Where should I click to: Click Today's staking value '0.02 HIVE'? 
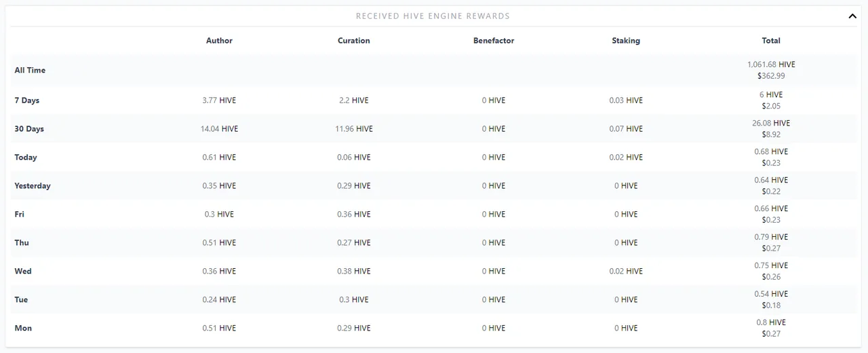[x=626, y=157]
